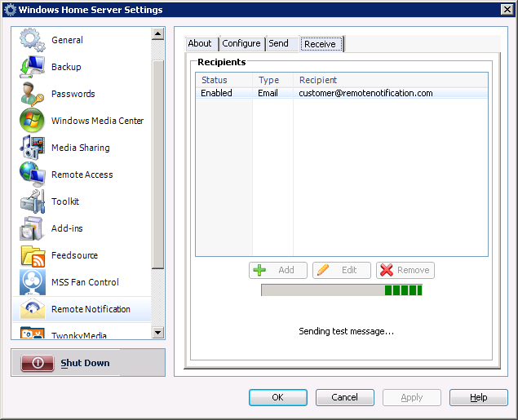Select the Backup sidebar label
This screenshot has height=420, width=518.
[x=66, y=67]
